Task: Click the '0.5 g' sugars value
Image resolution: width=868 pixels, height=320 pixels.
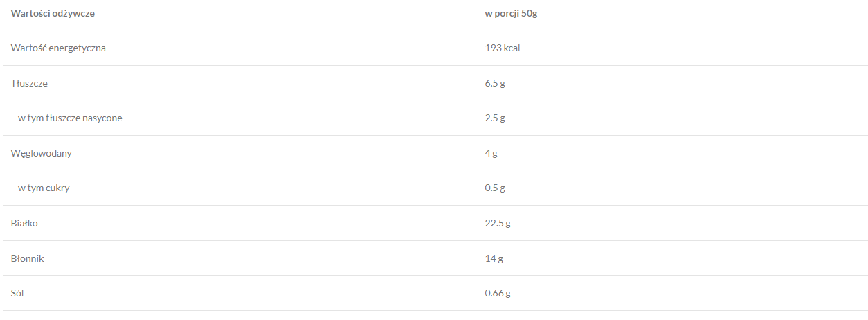Action: pos(495,188)
